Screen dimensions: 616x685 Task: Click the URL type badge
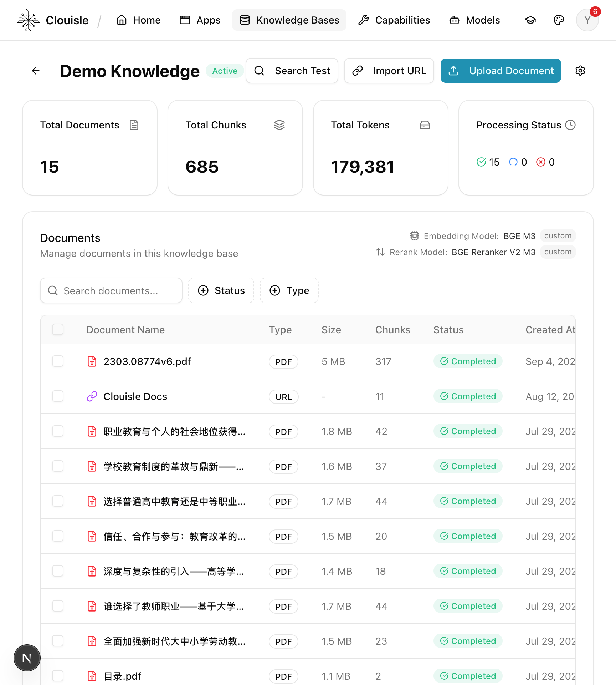(x=283, y=397)
